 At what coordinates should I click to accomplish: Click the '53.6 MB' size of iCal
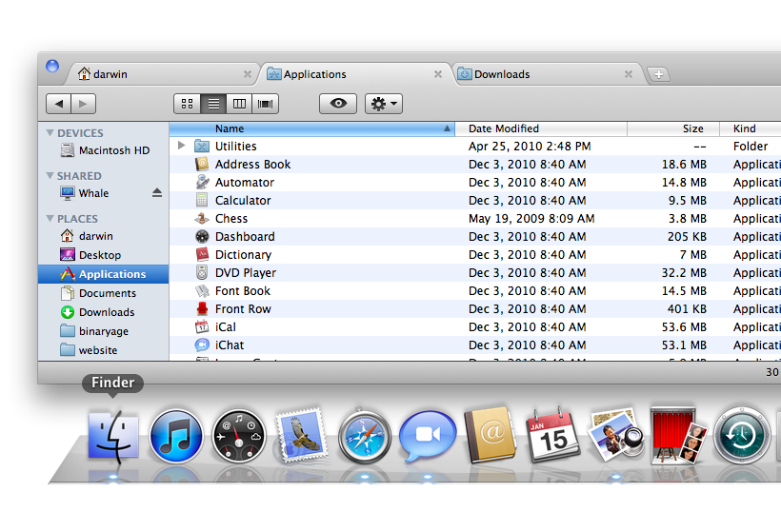click(x=684, y=327)
